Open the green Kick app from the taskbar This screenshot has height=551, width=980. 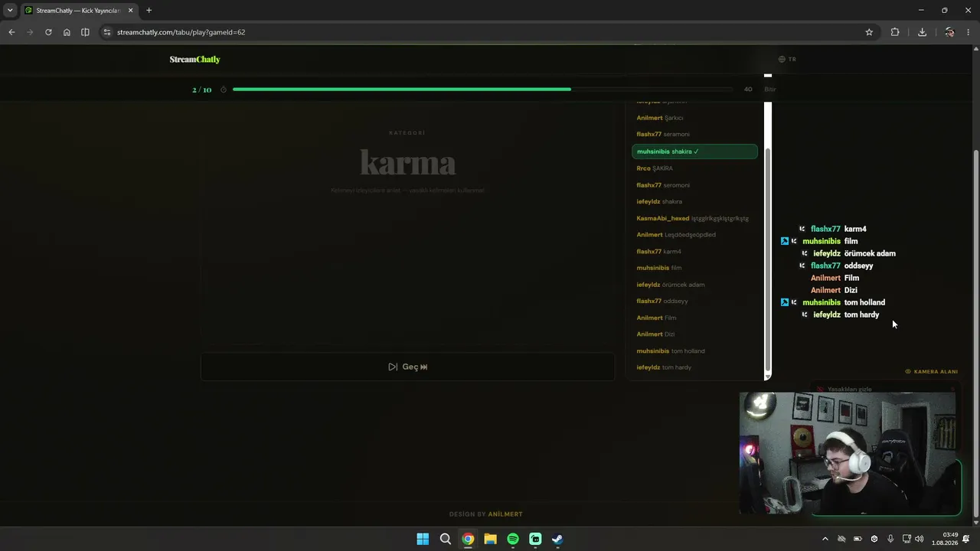coord(535,539)
